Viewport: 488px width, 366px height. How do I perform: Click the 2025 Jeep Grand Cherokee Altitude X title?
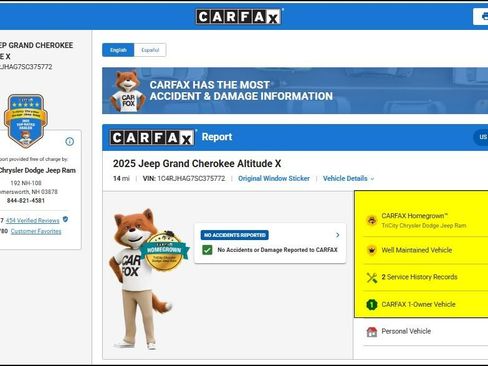click(197, 164)
